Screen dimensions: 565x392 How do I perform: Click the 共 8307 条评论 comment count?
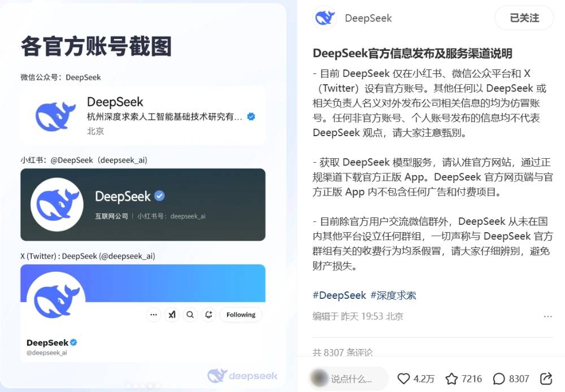(x=342, y=352)
